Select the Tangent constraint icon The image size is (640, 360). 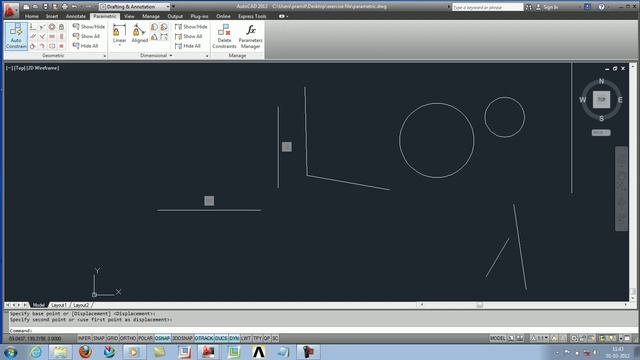pos(33,46)
